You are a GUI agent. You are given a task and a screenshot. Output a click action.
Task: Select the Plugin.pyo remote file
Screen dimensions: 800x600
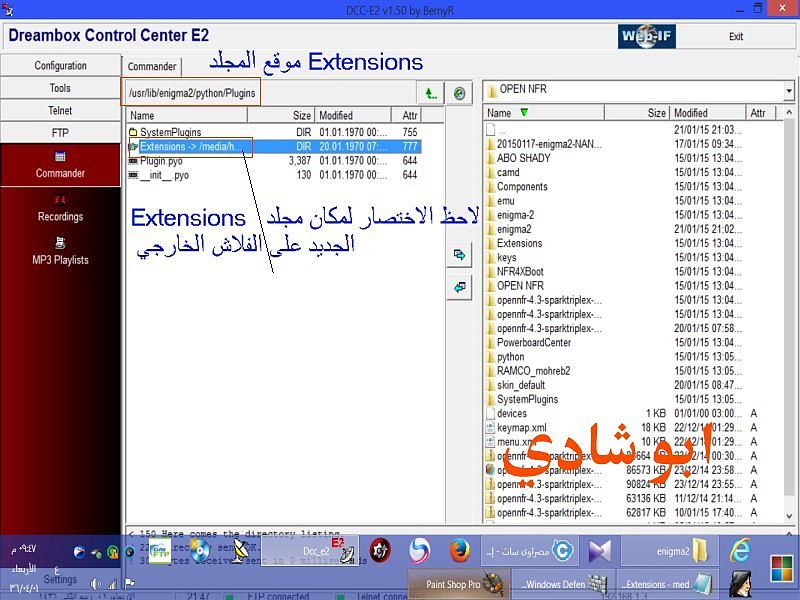point(274,160)
